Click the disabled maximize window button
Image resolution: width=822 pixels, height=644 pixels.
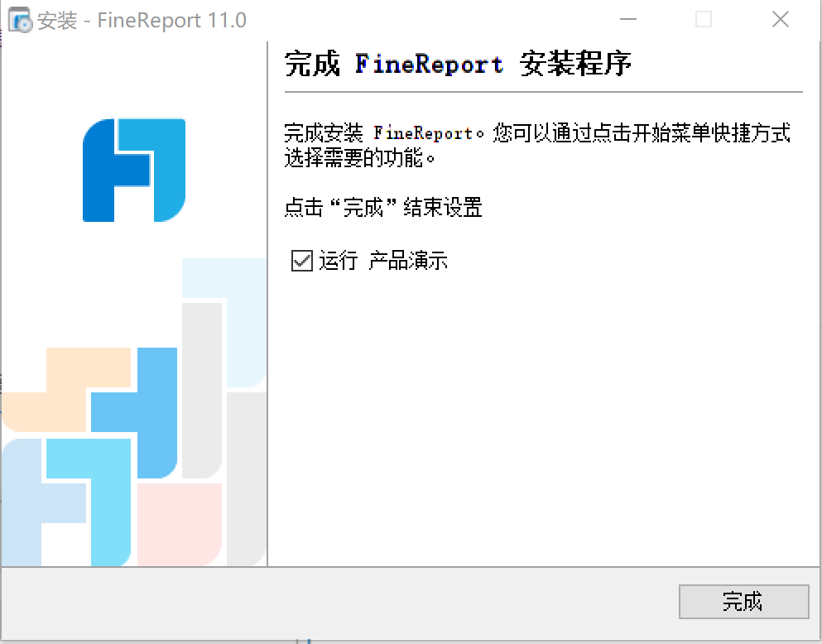click(x=704, y=19)
